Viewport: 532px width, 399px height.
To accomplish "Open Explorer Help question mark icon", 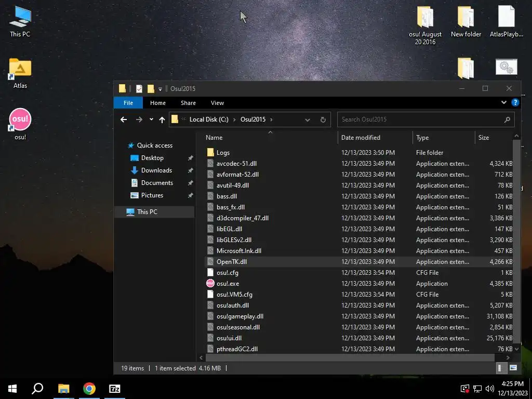I will click(515, 102).
